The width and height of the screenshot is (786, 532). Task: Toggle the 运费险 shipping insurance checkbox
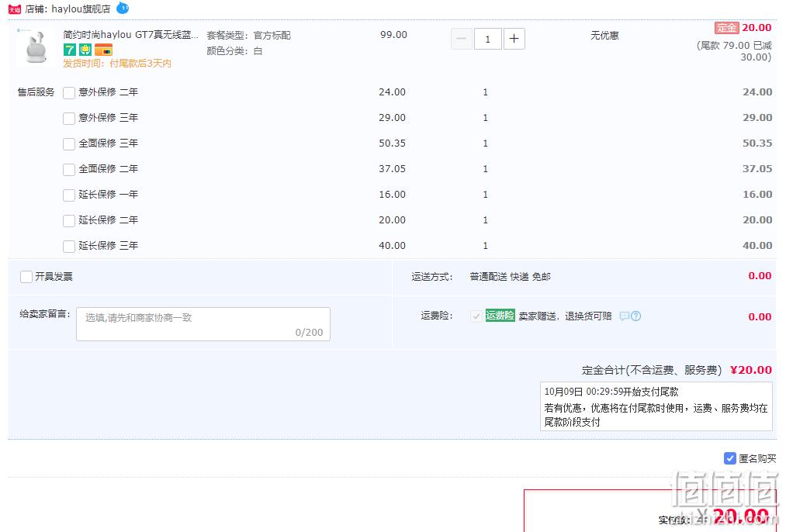coord(476,316)
